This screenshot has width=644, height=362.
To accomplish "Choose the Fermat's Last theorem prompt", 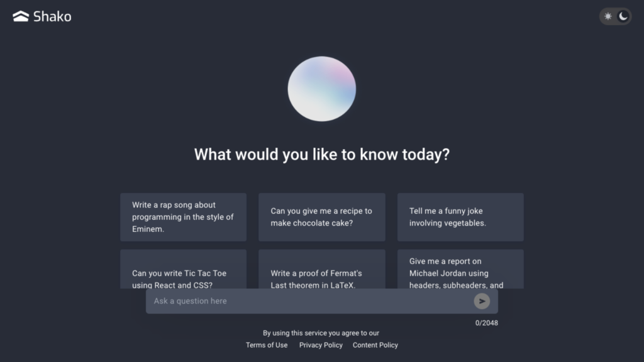I will pos(322,269).
